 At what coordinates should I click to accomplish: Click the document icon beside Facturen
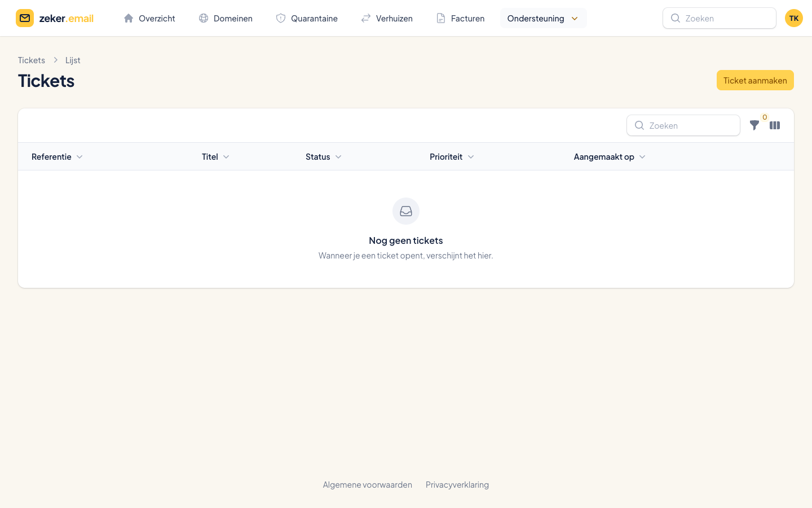click(x=441, y=18)
